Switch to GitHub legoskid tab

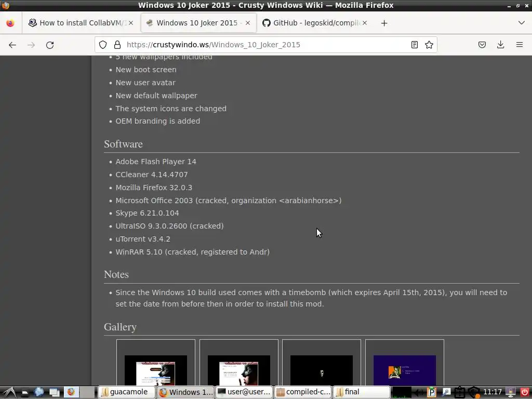click(315, 23)
